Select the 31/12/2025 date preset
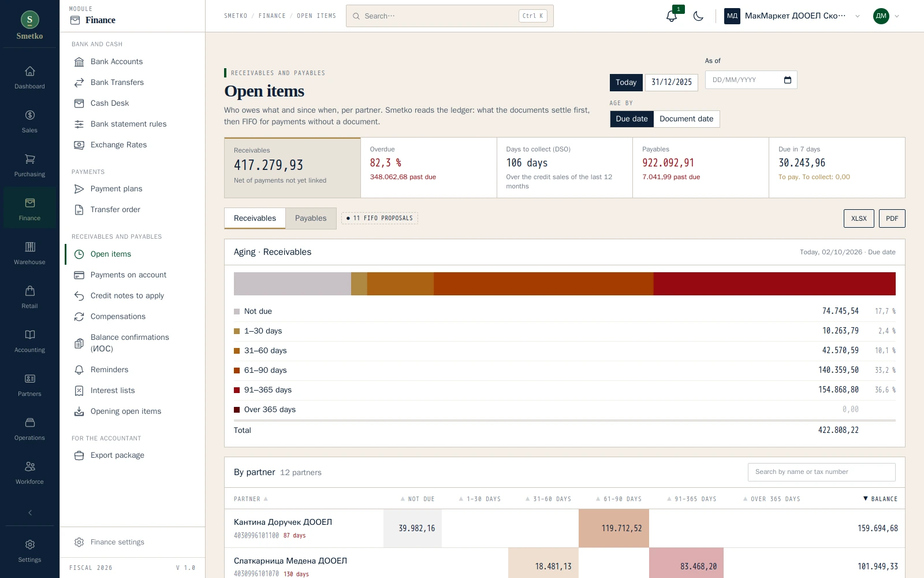 point(672,83)
